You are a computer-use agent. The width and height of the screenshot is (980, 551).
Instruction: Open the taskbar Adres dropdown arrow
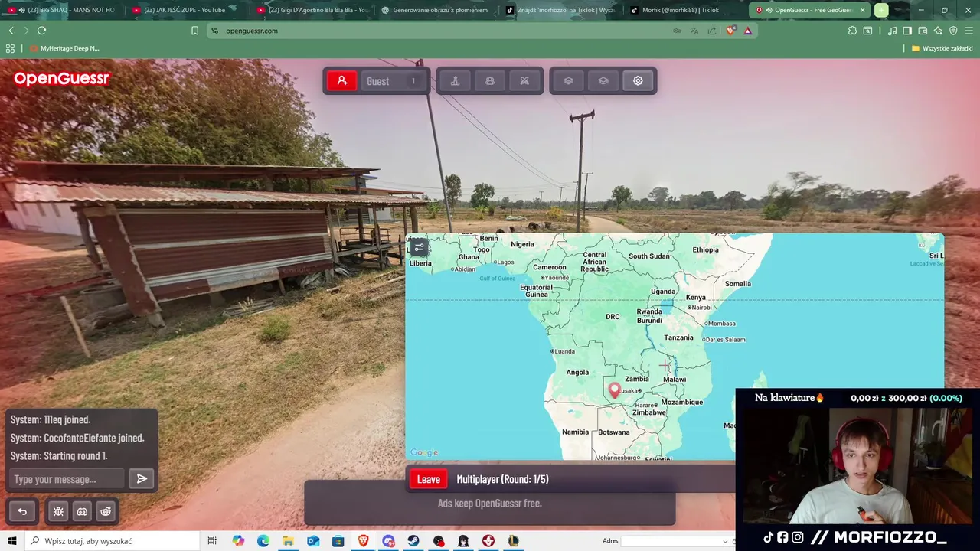pos(725,541)
